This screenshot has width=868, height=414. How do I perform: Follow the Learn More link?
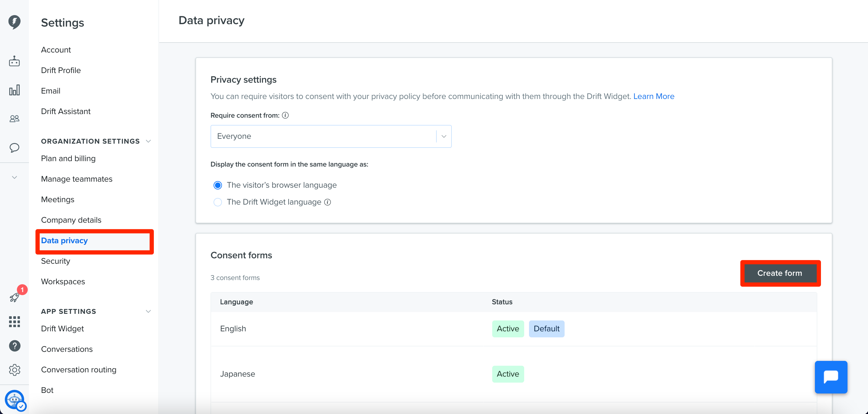(654, 97)
